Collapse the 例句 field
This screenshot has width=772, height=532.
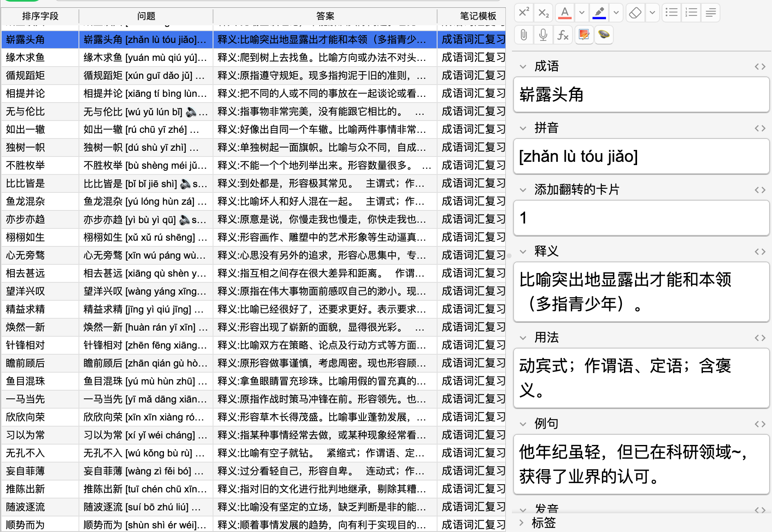[523, 424]
